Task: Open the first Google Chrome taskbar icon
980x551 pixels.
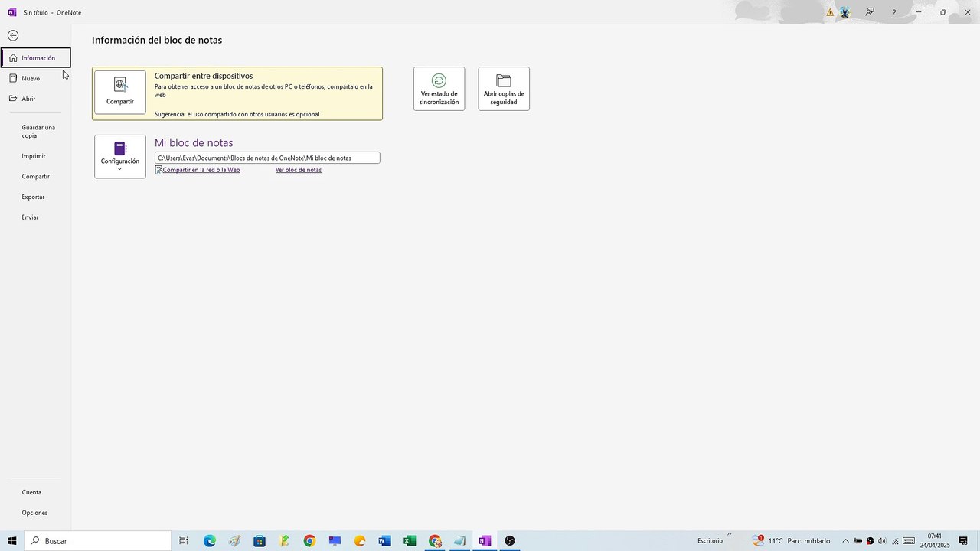Action: click(x=309, y=541)
